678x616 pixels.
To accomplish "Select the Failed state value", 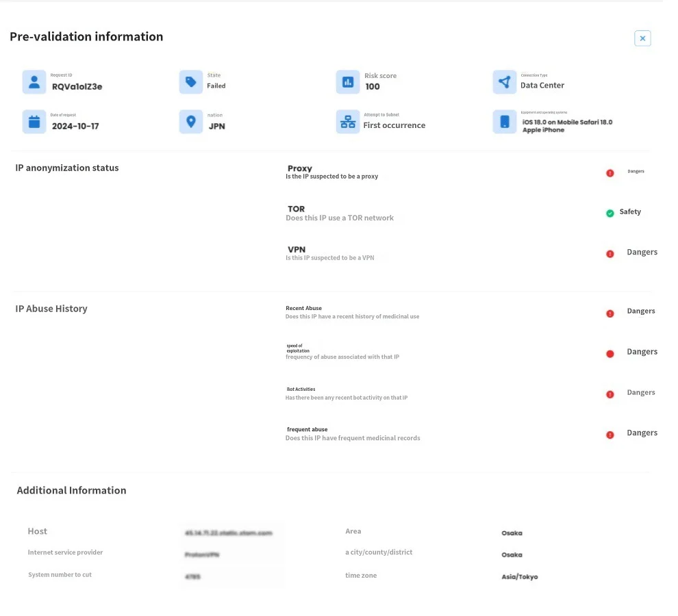I will coord(216,86).
